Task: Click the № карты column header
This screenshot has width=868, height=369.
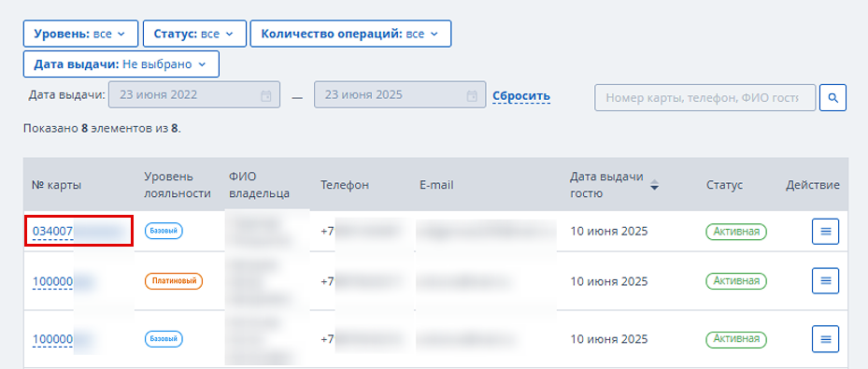Action: 56,185
